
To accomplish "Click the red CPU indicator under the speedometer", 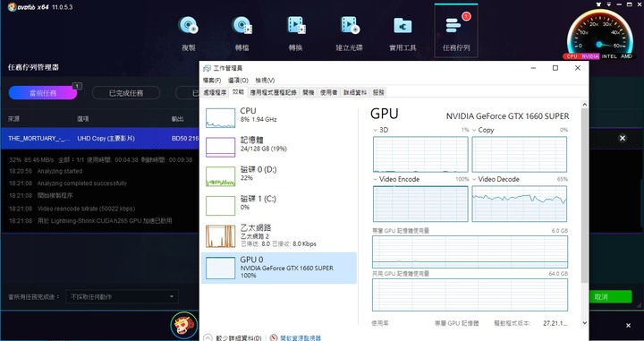I will click(x=572, y=56).
